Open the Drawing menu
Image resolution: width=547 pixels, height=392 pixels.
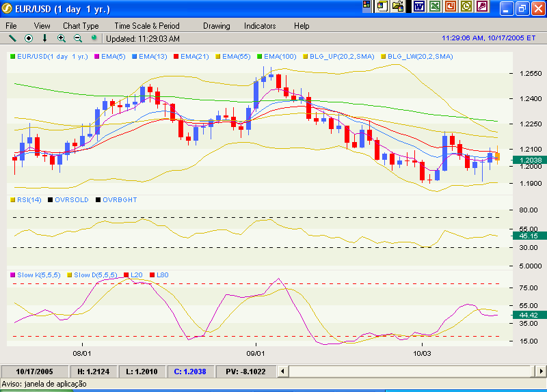216,26
